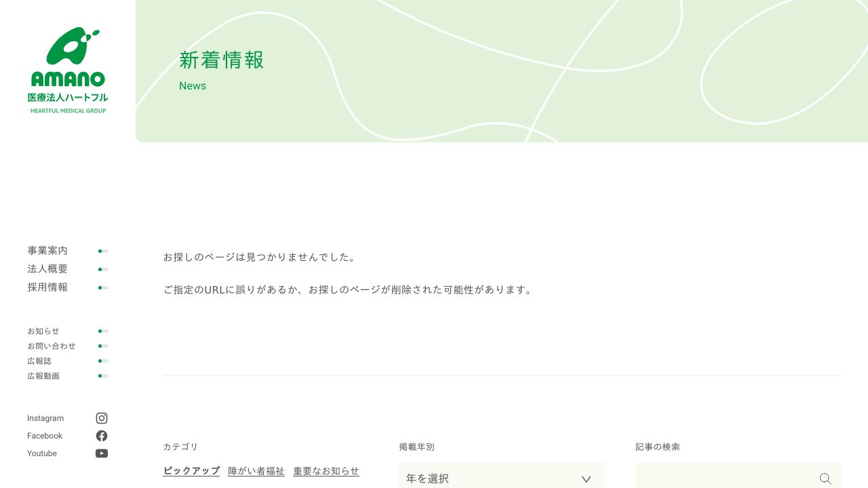This screenshot has width=868, height=488.
Task: Open the Facebook page icon
Action: [x=102, y=436]
